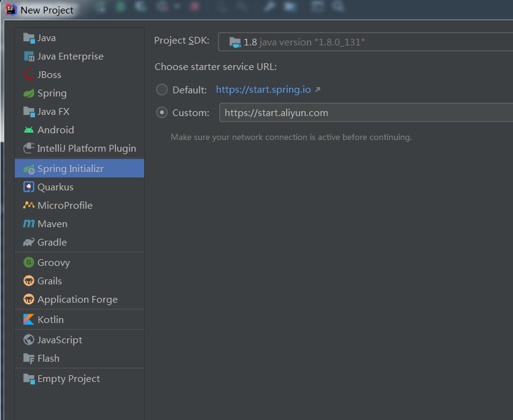
Task: Click the green Groovy icon
Action: (29, 262)
